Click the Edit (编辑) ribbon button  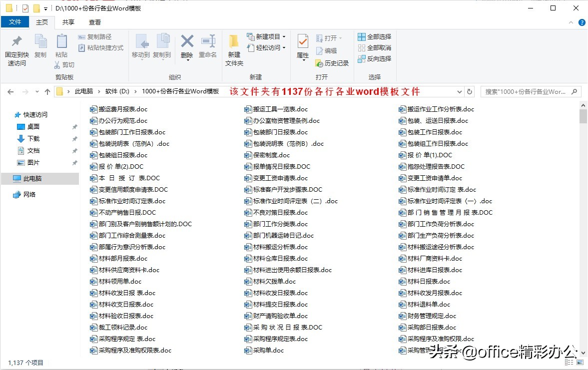point(326,50)
